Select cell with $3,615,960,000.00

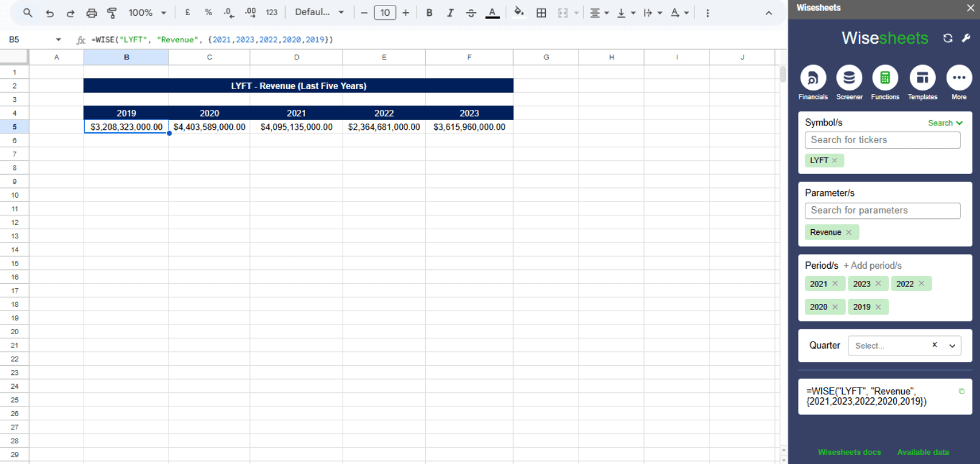[x=469, y=127]
